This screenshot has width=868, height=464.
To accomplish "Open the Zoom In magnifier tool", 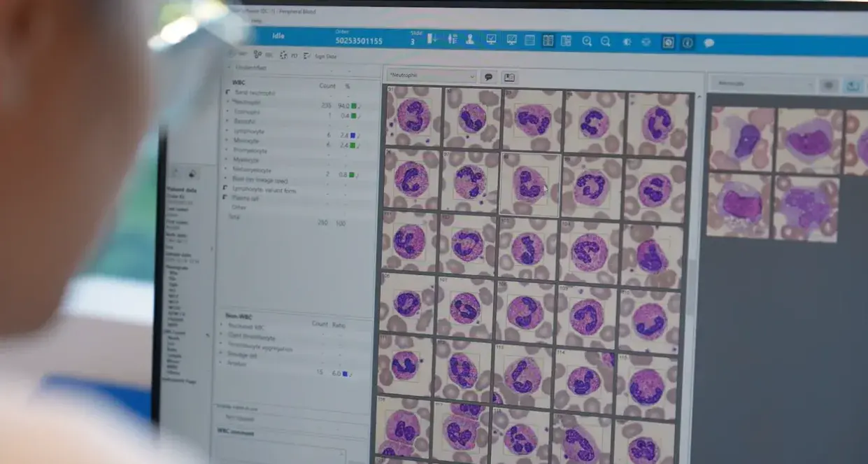I will [588, 41].
